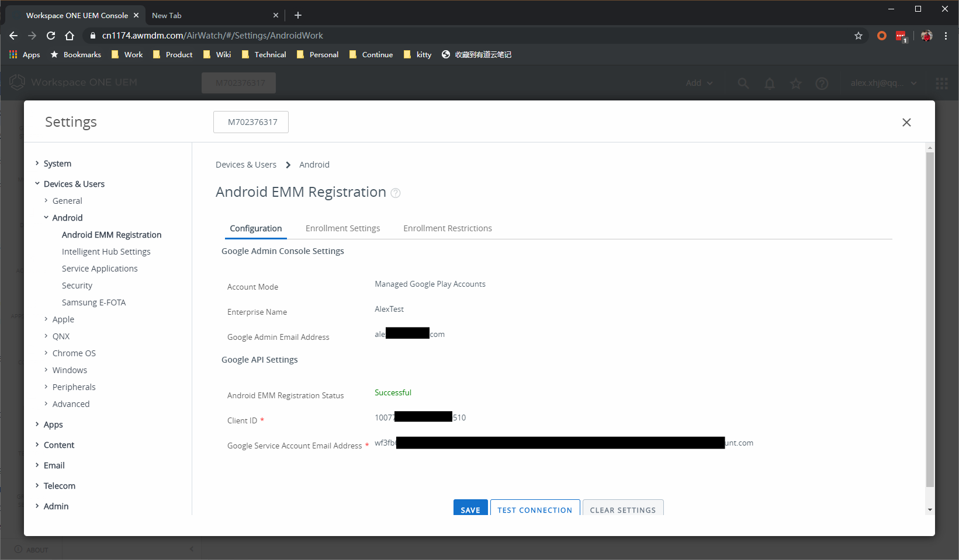Click the scrollbar down arrow
This screenshot has height=560, width=959.
tap(930, 510)
